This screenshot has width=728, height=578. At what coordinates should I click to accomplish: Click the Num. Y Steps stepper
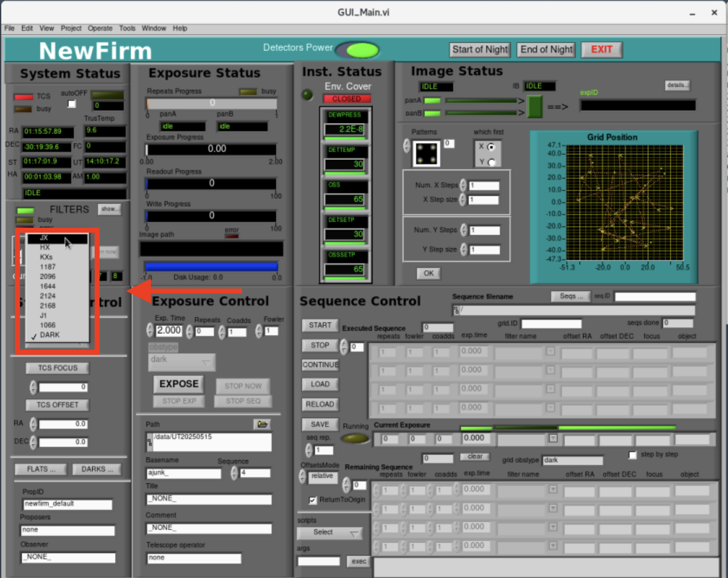point(464,230)
